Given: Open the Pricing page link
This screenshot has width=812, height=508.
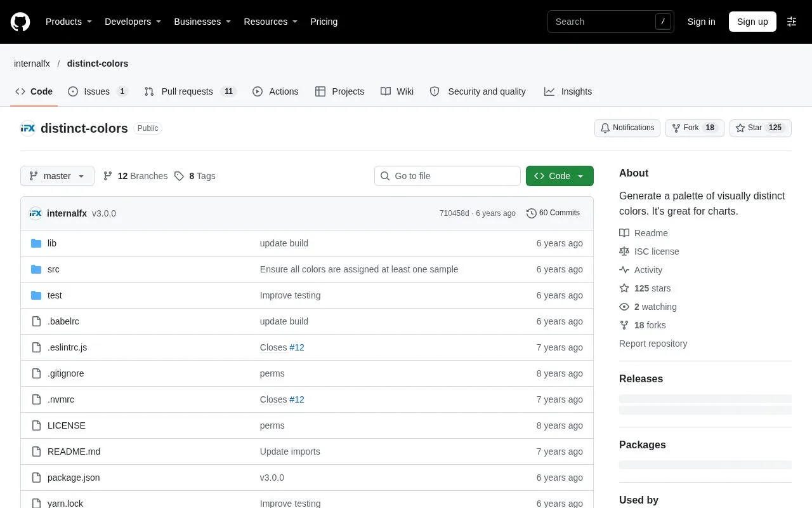Looking at the screenshot, I should tap(324, 22).
